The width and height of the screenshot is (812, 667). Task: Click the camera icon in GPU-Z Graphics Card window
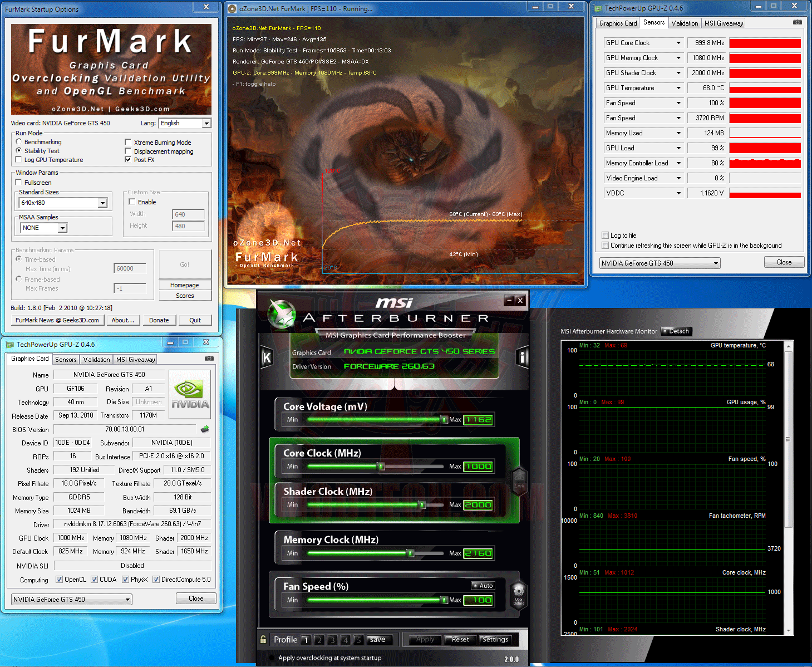[209, 359]
